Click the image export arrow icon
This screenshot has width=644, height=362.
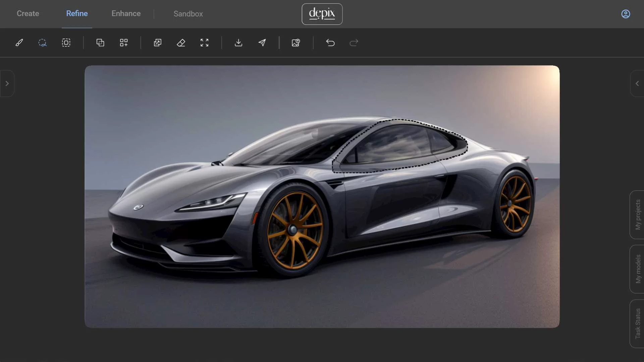point(158,43)
